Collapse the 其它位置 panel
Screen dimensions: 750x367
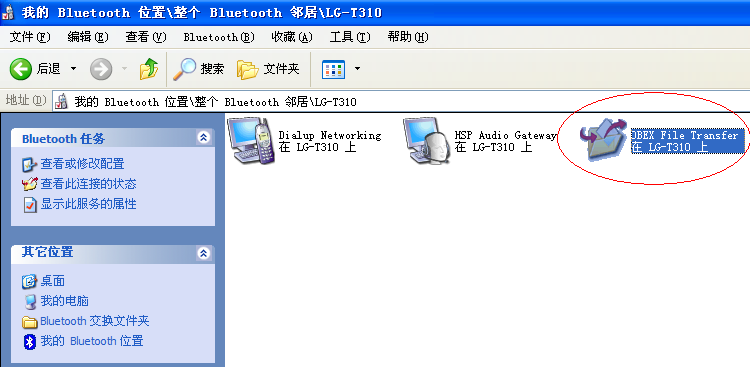(x=204, y=253)
